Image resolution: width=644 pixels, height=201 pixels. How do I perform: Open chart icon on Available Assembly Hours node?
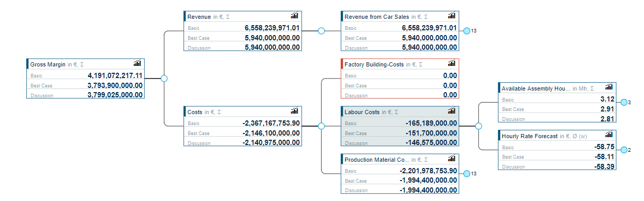(609, 87)
